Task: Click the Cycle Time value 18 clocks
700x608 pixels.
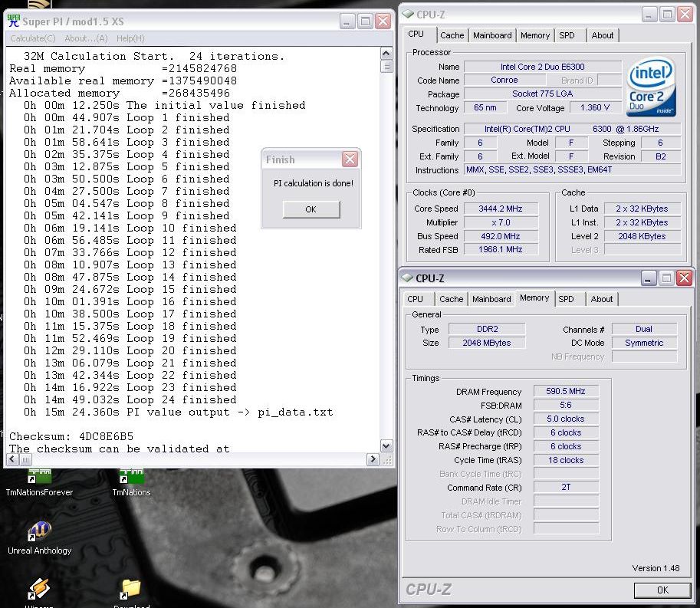Action: 566,460
